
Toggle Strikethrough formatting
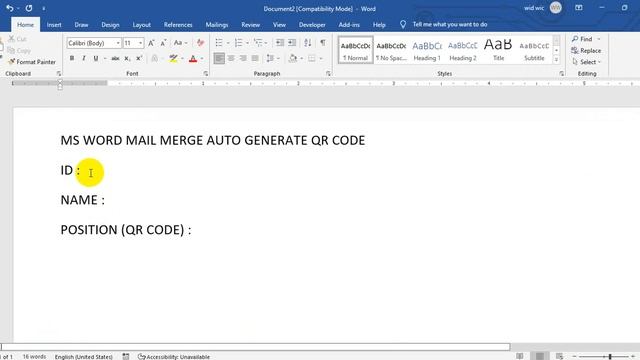pyautogui.click(x=116, y=59)
